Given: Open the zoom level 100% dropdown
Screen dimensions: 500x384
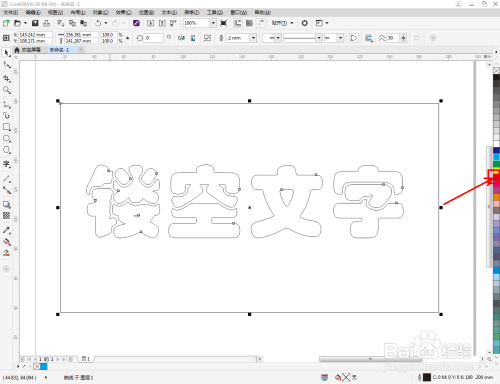Looking at the screenshot, I should [213, 23].
